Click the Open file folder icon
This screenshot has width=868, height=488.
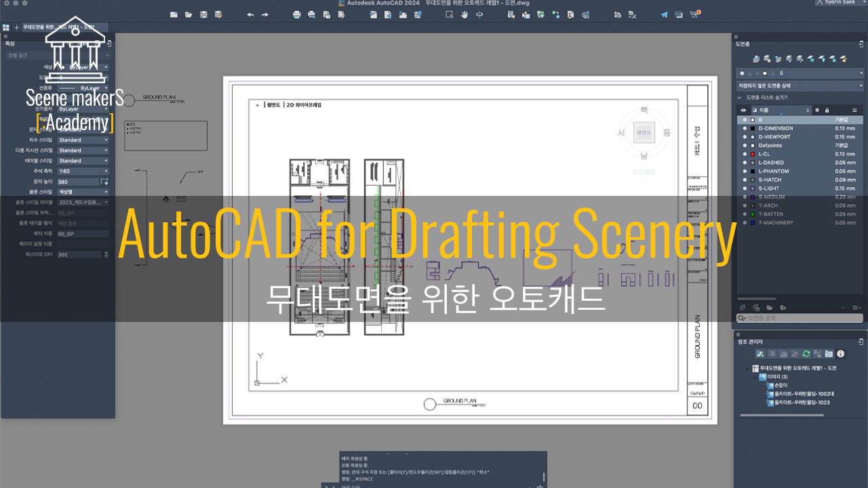pyautogui.click(x=188, y=14)
